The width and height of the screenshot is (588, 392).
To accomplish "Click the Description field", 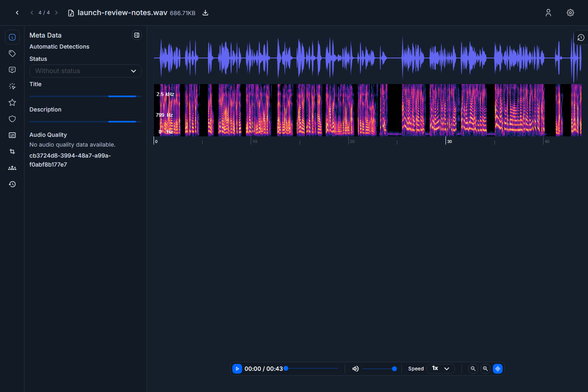I will [x=85, y=122].
